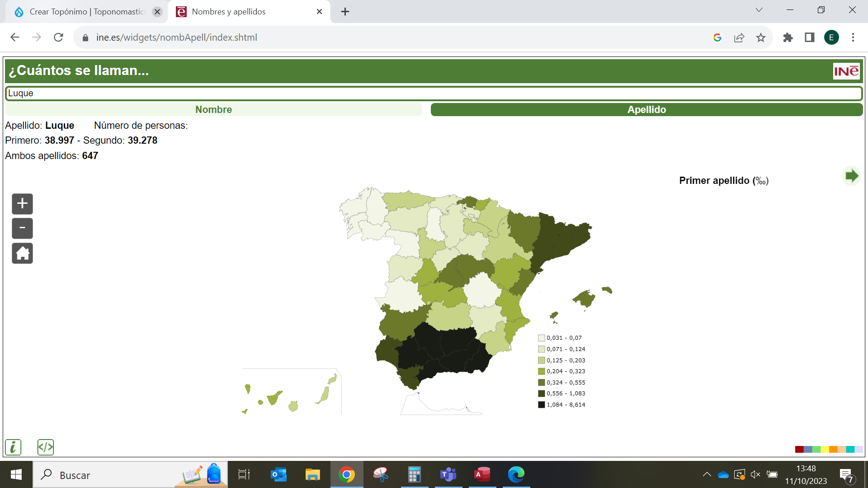Switch to the Crear Topónimo tab
Viewport: 868px width, 488px height.
click(x=81, y=12)
